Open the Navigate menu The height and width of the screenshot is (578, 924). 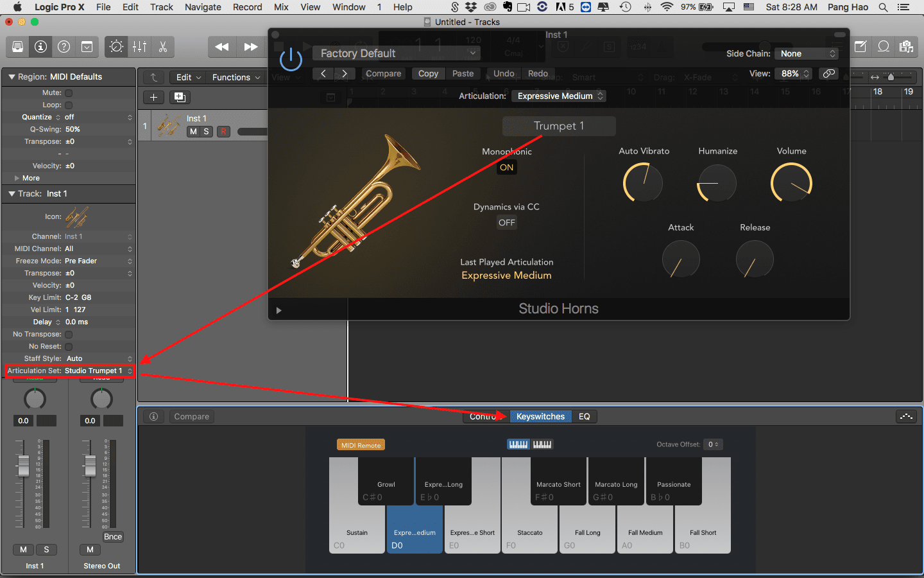coord(203,7)
